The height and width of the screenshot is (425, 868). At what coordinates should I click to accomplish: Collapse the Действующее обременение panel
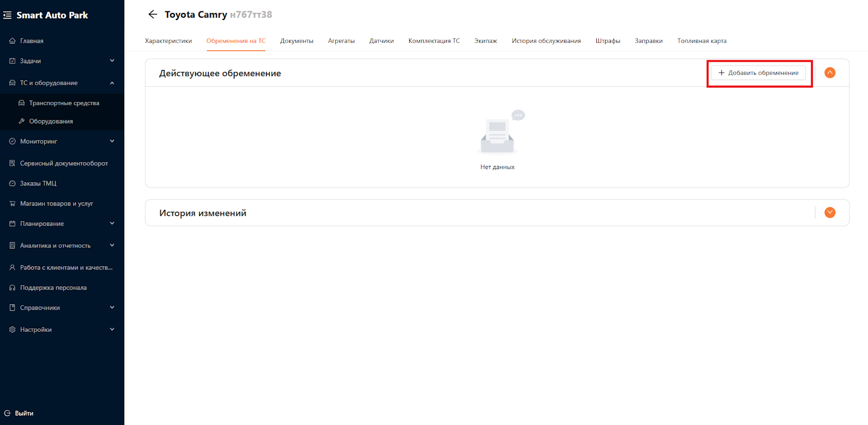(829, 73)
